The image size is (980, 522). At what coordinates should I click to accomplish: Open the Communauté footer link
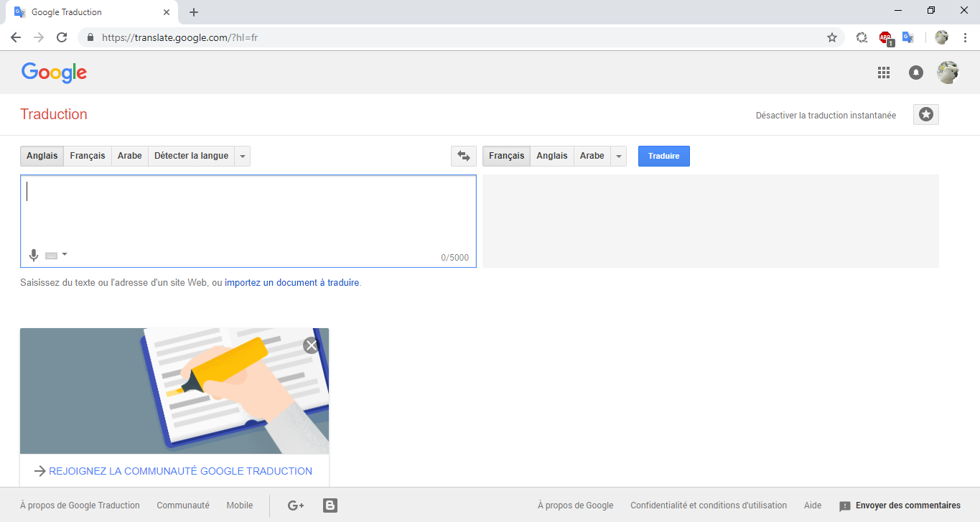(183, 505)
